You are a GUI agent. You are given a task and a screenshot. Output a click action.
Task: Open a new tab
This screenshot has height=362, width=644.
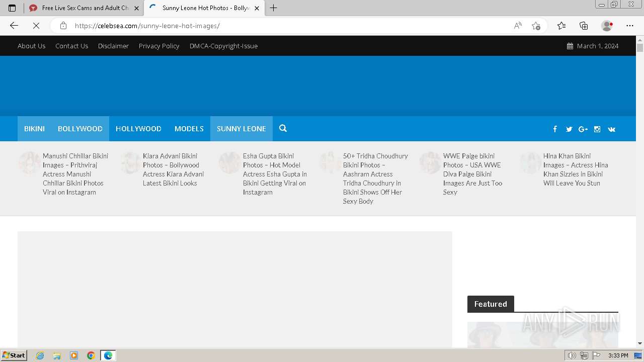[x=274, y=8]
